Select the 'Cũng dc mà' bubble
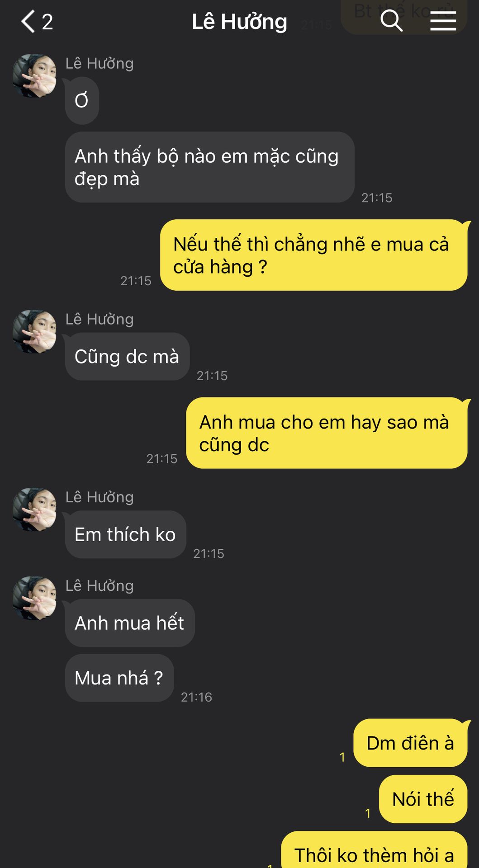 pyautogui.click(x=127, y=357)
